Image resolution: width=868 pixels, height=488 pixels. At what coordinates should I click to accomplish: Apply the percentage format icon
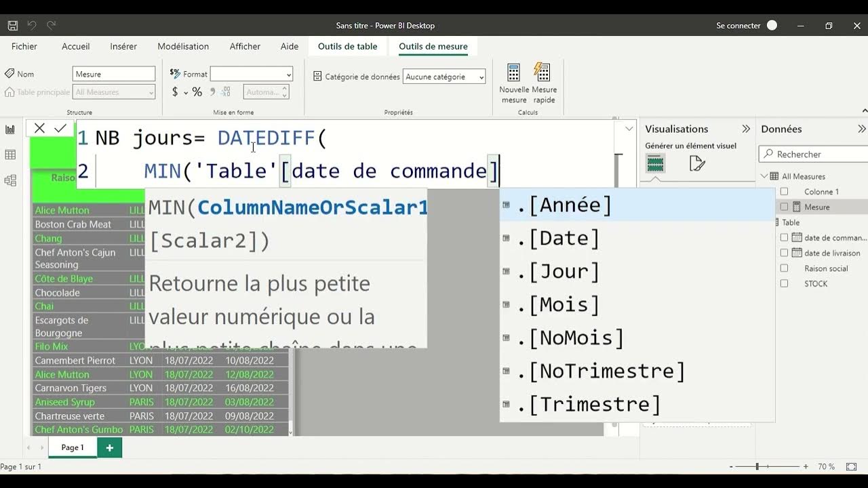coord(197,92)
